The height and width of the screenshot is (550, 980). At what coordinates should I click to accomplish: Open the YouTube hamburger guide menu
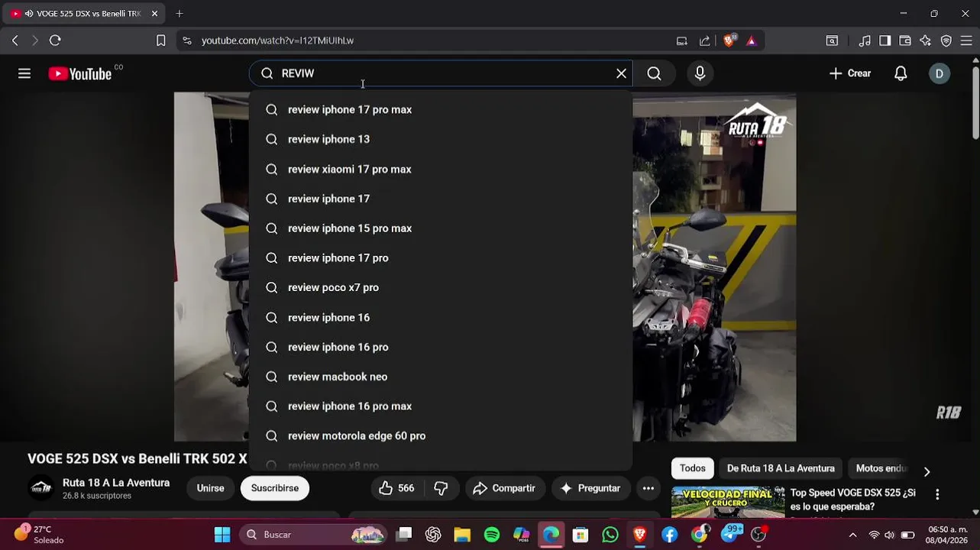(24, 73)
